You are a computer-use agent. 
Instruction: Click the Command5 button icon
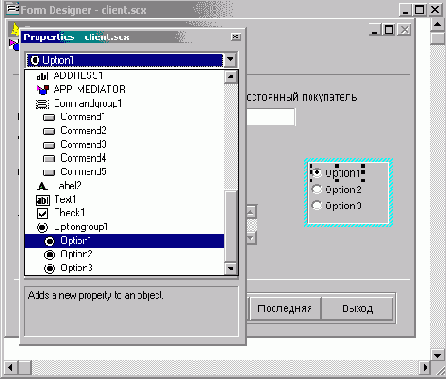pos(49,172)
